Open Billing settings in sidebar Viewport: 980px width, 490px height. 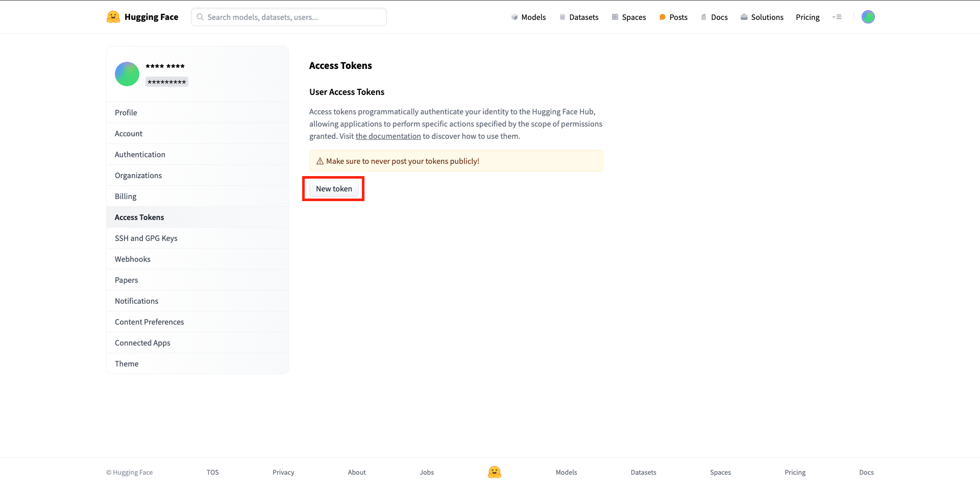click(x=198, y=196)
